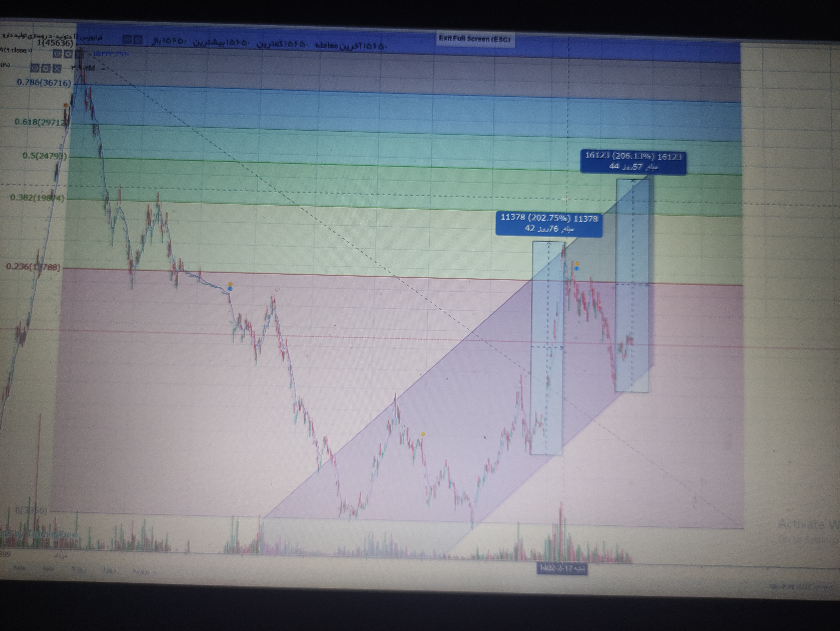840x631 pixels.
Task: Toggle visibility of the volume (20) indicator
Action: tap(35, 68)
